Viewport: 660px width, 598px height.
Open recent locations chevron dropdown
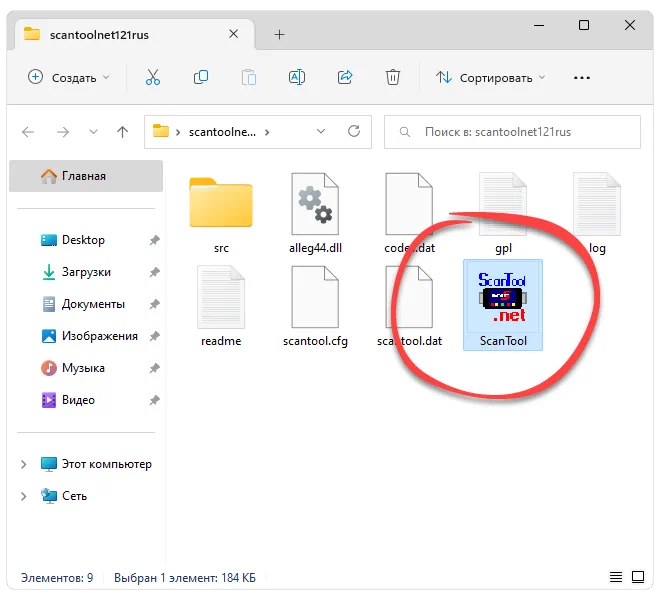[x=93, y=132]
